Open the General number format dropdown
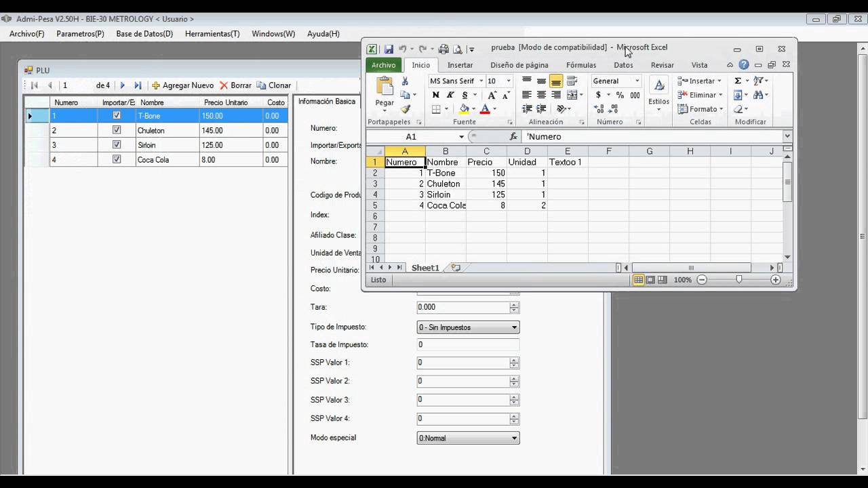The image size is (868, 488). (x=637, y=81)
